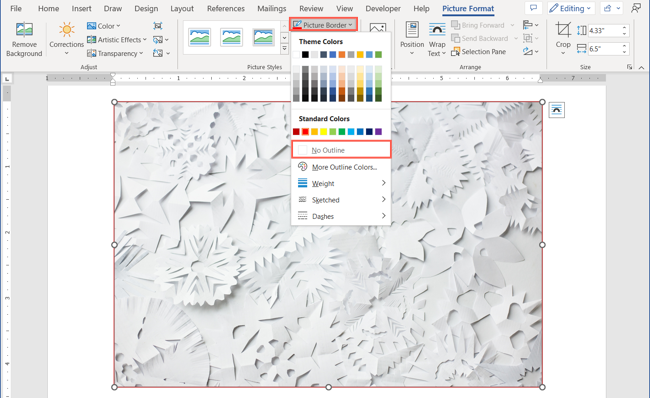
Task: Expand the Weight submenu
Action: [x=341, y=183]
